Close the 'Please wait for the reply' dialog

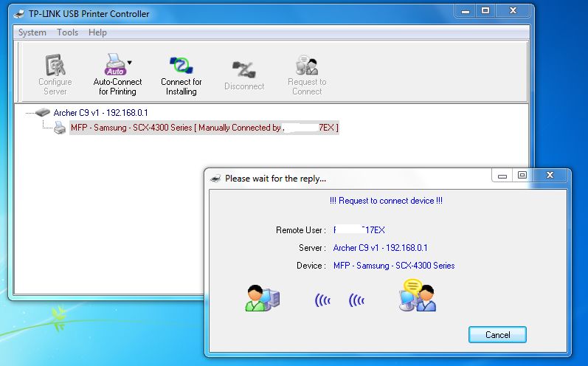pos(550,175)
